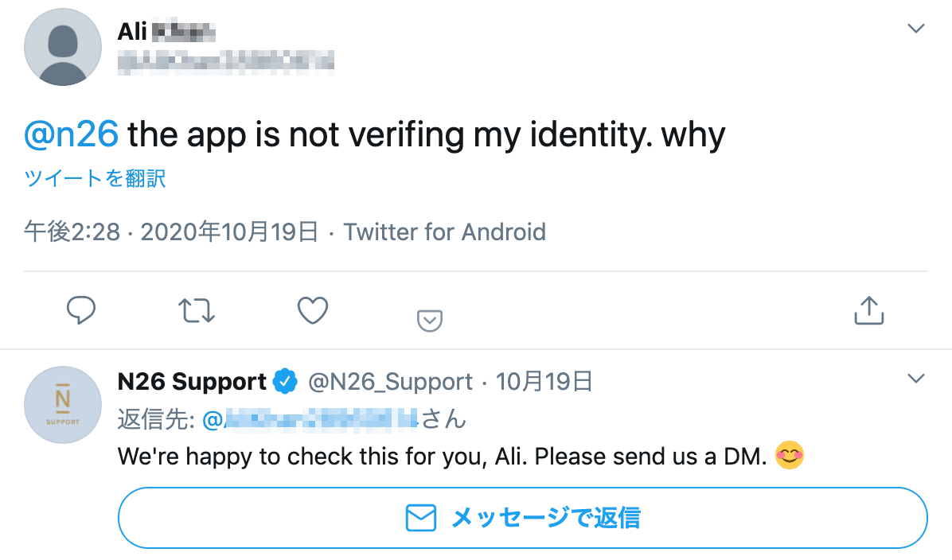Click the blue verified badge beside N26 Support
Screen dimensions: 952x560
tap(285, 382)
